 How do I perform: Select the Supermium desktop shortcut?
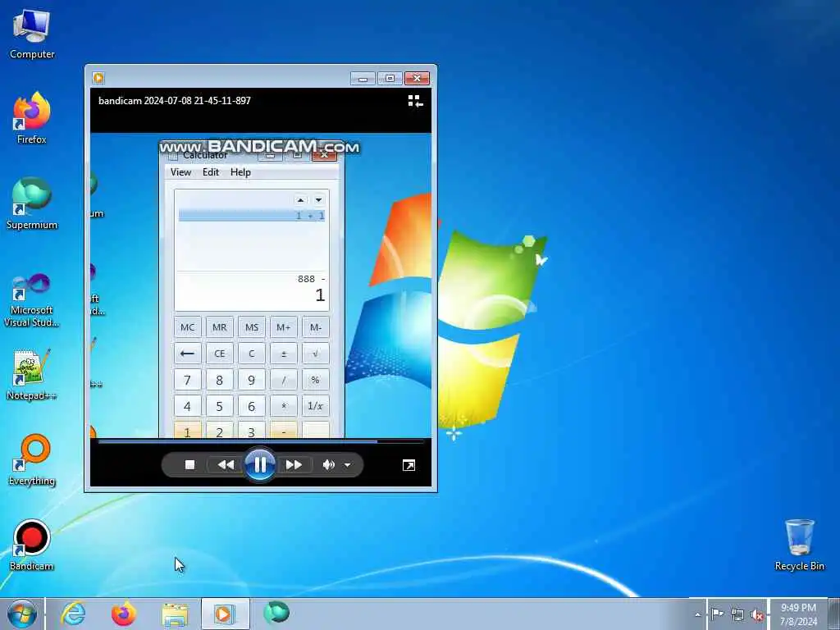tap(32, 203)
